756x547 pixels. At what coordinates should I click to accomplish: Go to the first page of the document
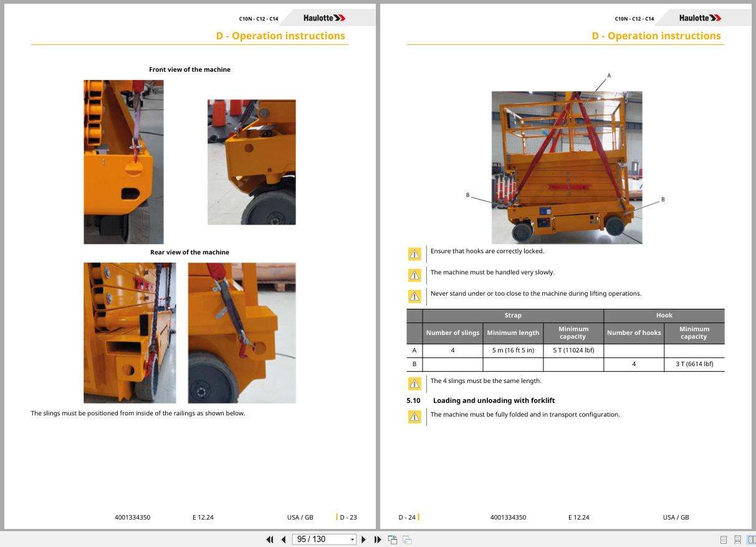(x=270, y=540)
